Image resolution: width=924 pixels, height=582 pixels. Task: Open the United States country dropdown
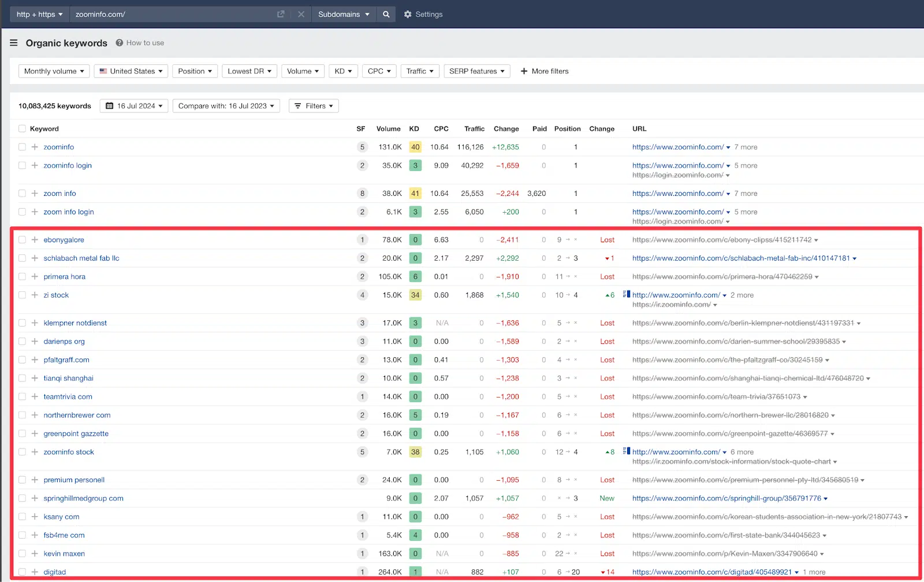[x=131, y=71]
